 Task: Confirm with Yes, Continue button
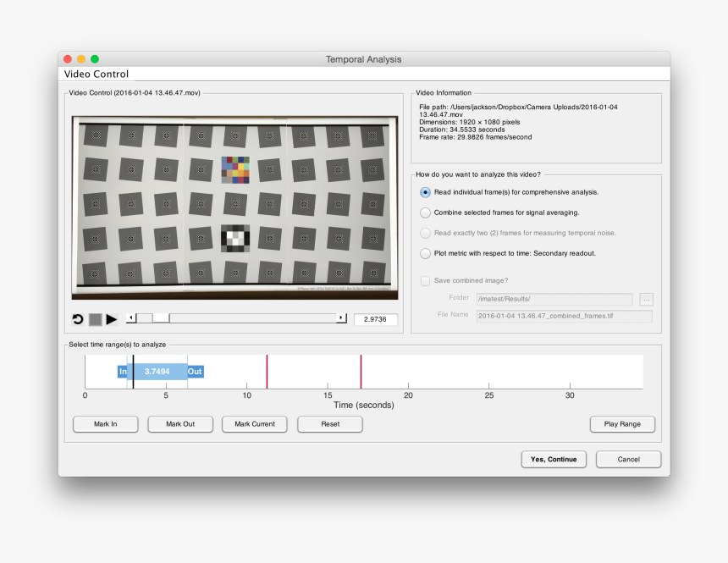click(x=554, y=460)
